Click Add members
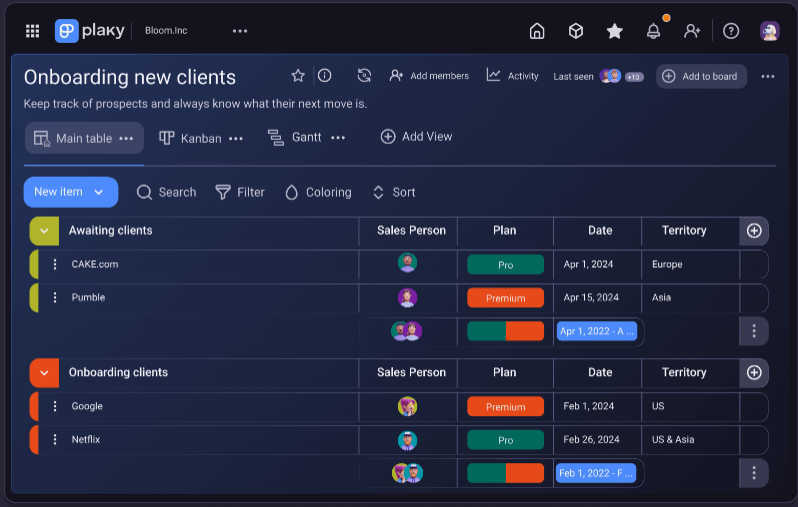798x507 pixels. pos(429,76)
